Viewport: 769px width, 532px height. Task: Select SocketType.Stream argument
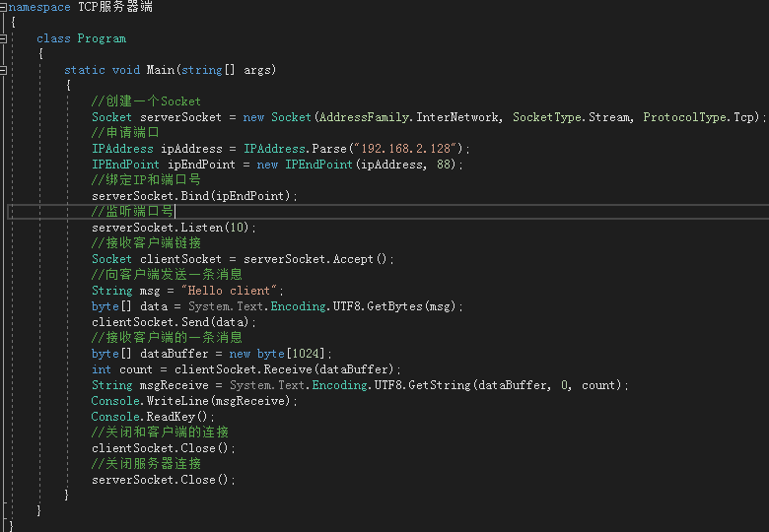point(572,117)
